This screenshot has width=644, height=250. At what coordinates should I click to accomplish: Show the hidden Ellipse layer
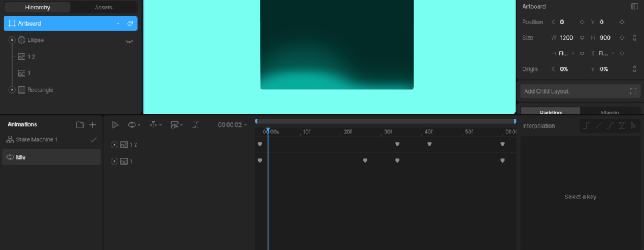(129, 41)
